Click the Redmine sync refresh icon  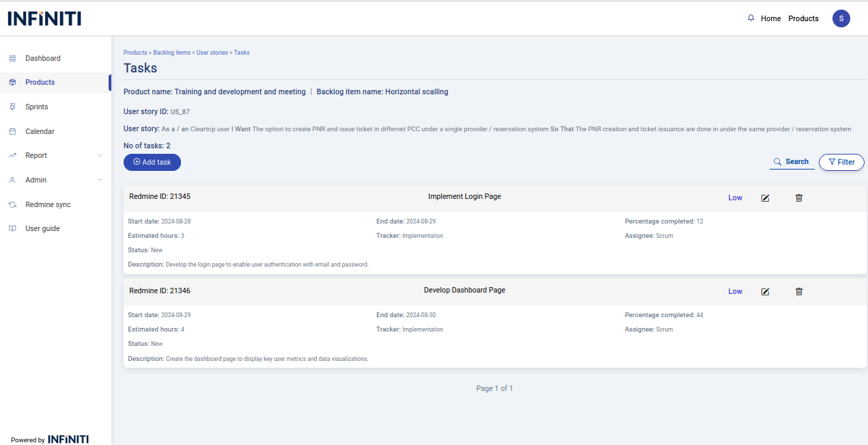(12, 205)
